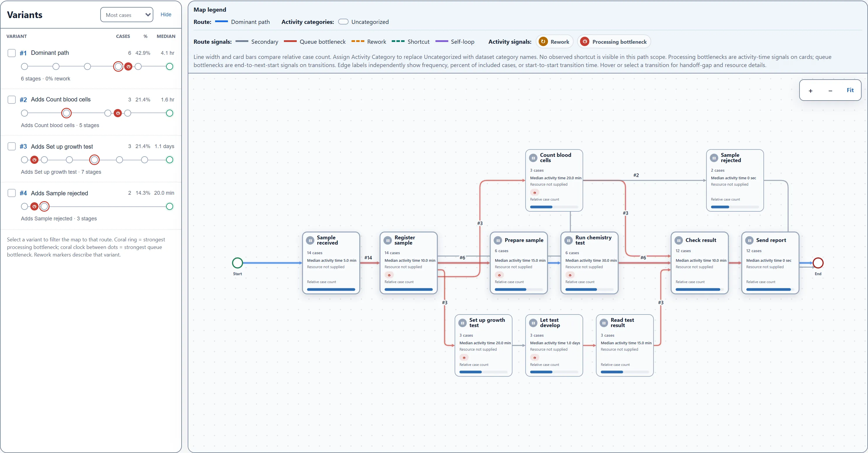Click bottleneck clock badge on Register sample card

click(x=389, y=275)
